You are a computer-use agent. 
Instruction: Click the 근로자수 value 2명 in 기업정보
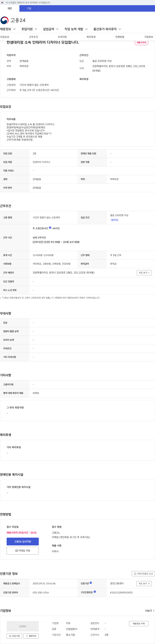coord(107,635)
